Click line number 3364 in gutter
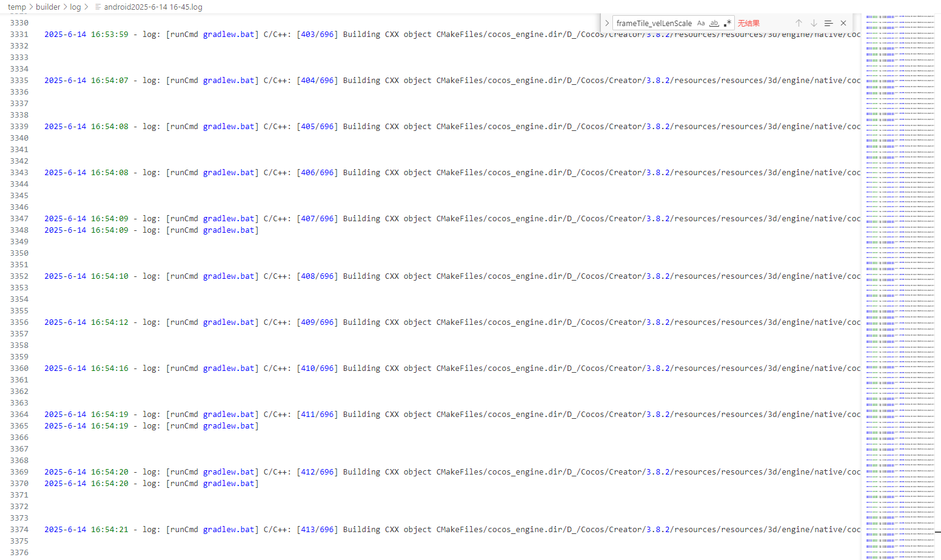941x560 pixels. point(19,415)
